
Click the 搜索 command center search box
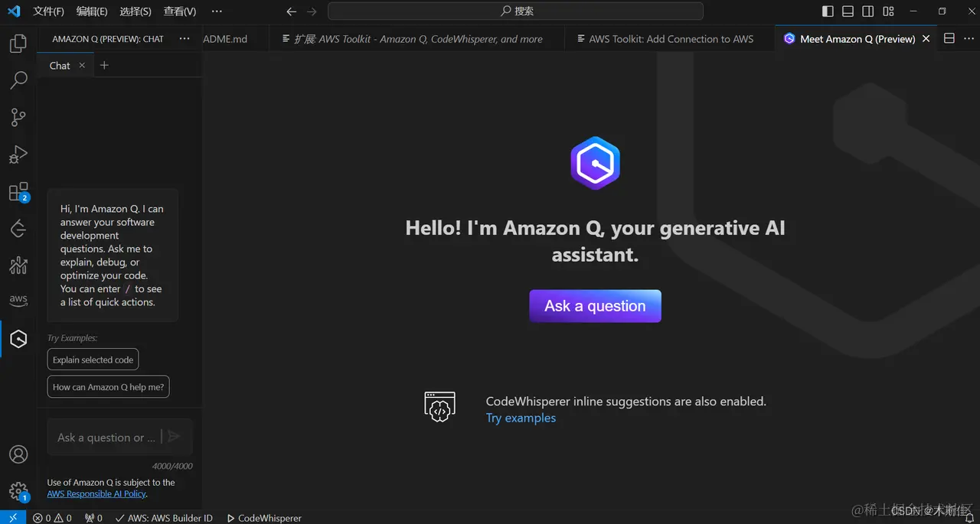pos(515,11)
